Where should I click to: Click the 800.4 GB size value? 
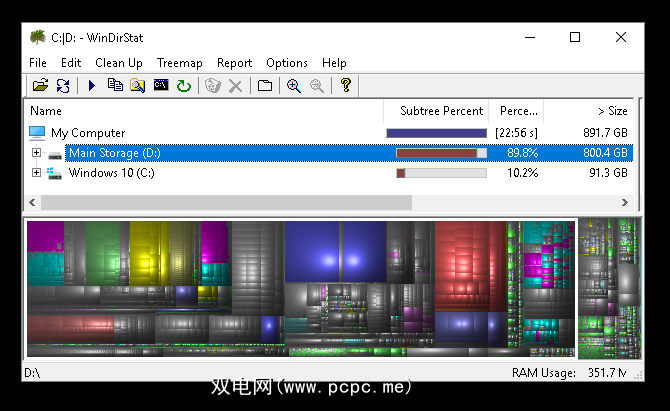point(605,153)
